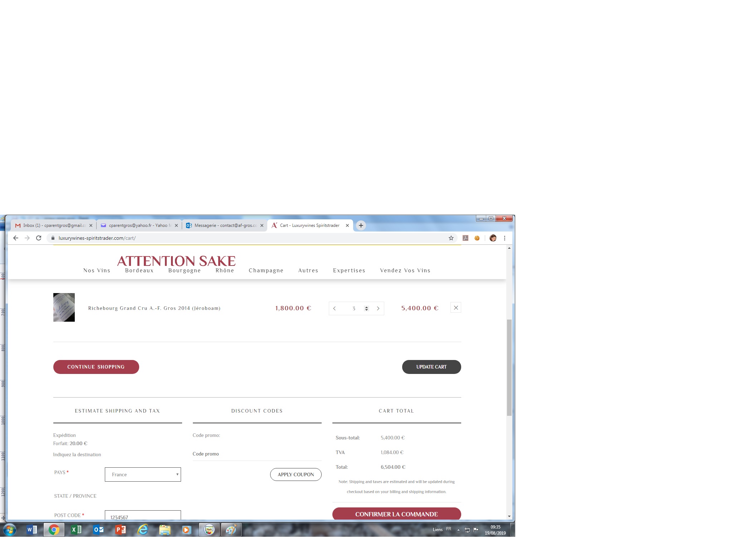Screen dimensions: 756x550
Task: Click the user profile avatar in Chrome
Action: 493,238
